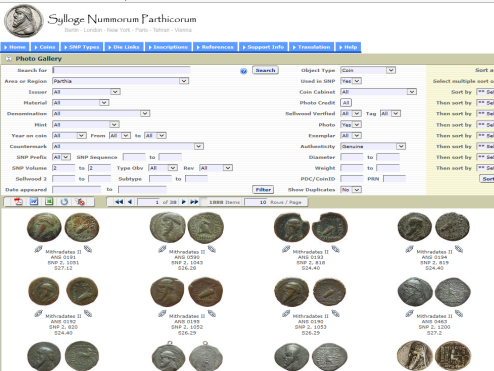
Task: Open the Area or Region dropdown
Action: 184,81
